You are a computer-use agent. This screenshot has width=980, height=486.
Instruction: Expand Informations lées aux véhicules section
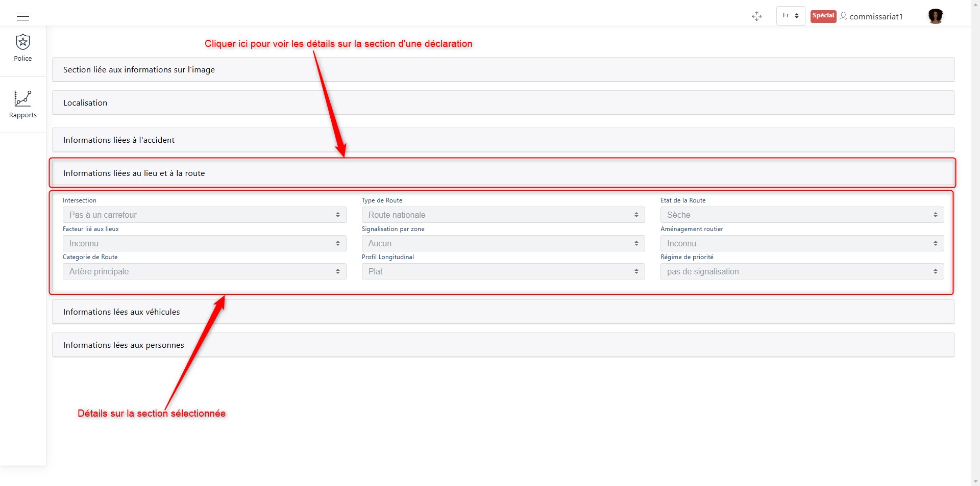coord(503,312)
